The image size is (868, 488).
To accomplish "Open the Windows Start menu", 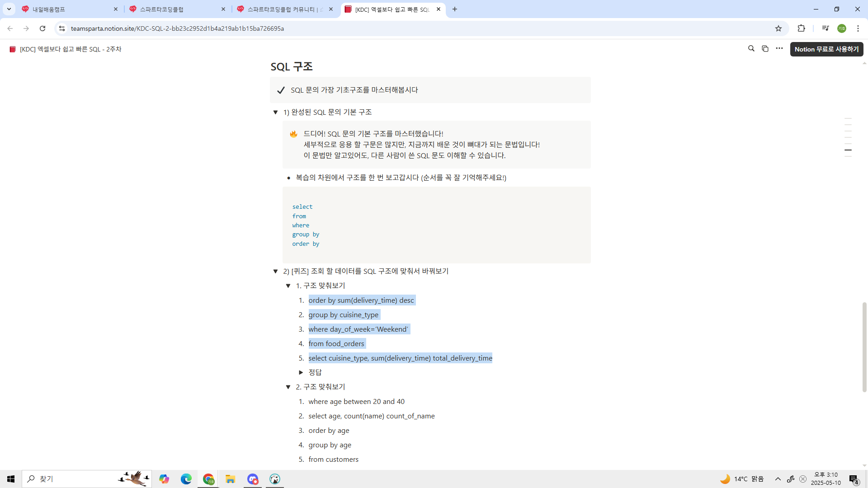I will pyautogui.click(x=11, y=479).
